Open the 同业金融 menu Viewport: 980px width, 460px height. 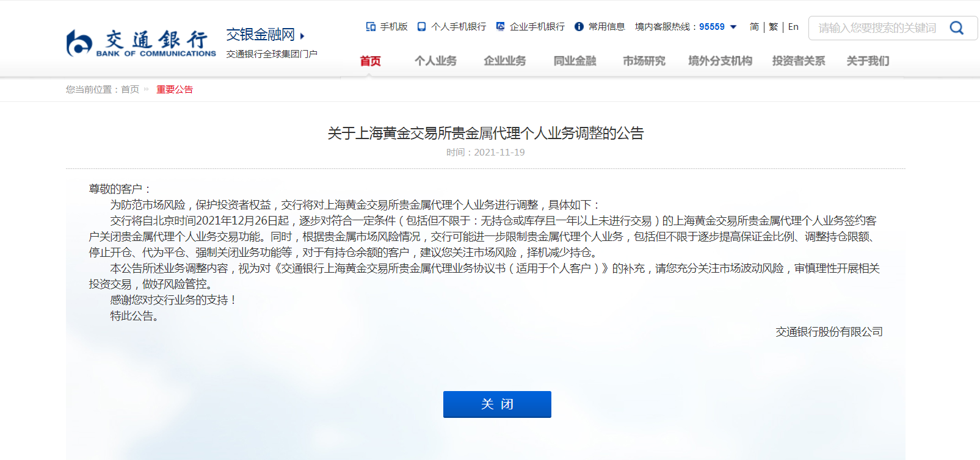(x=575, y=61)
